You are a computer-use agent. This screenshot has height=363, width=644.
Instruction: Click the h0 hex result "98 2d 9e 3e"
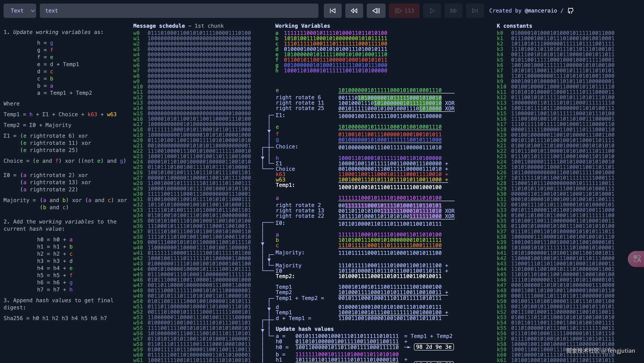click(x=434, y=347)
